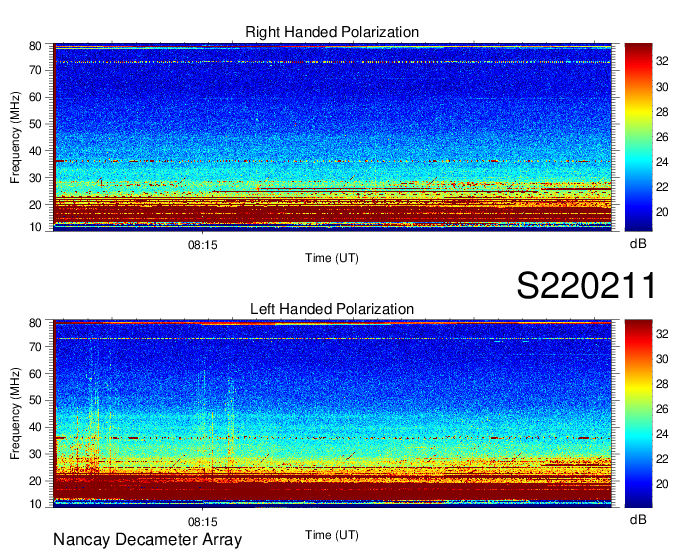Click the Frequency (MHz) label of the Left Handed plot
The height and width of the screenshot is (552, 680).
[x=15, y=414]
